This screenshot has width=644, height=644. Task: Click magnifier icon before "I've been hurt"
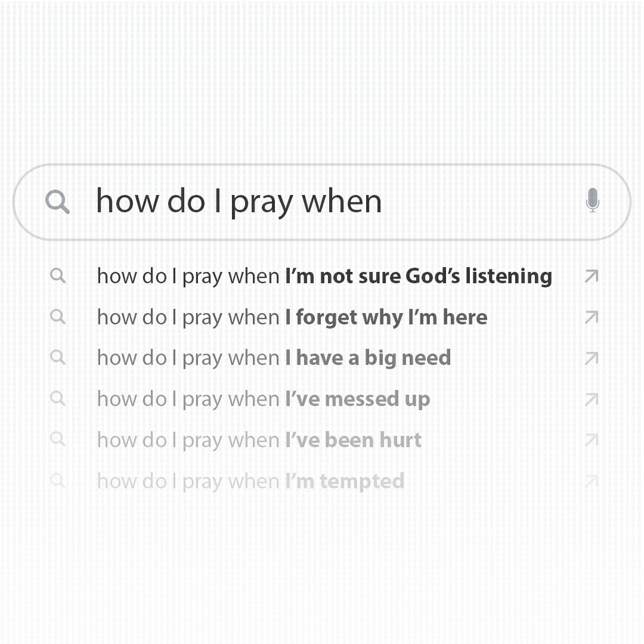point(58,439)
